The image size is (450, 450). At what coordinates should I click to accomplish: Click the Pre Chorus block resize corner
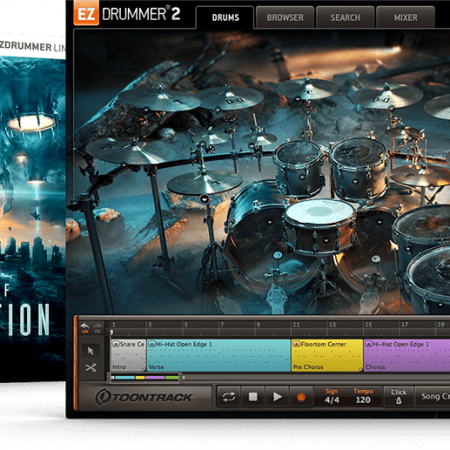pyautogui.click(x=360, y=369)
